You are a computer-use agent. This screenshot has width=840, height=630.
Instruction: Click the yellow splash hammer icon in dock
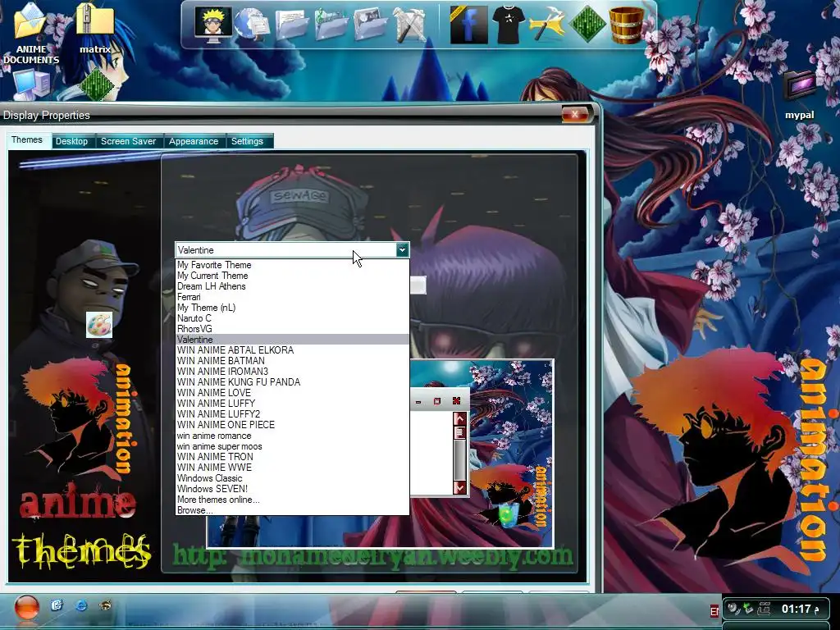point(546,25)
